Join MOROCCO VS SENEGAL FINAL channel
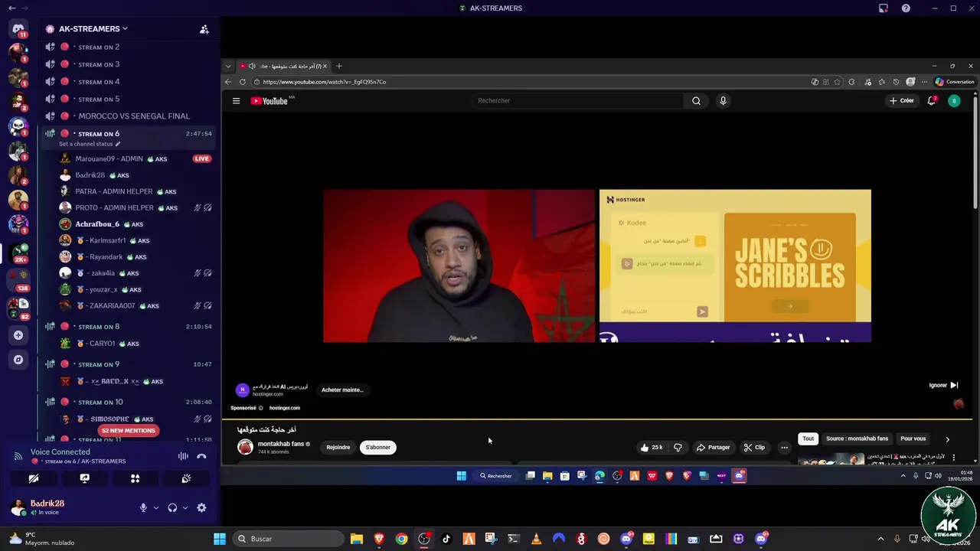The width and height of the screenshot is (980, 551). pos(134,116)
